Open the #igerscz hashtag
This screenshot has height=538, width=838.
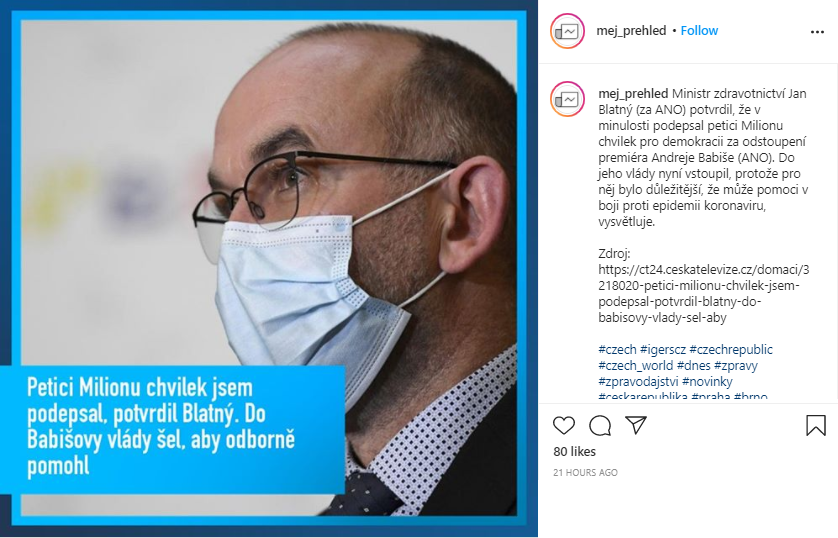(x=663, y=349)
